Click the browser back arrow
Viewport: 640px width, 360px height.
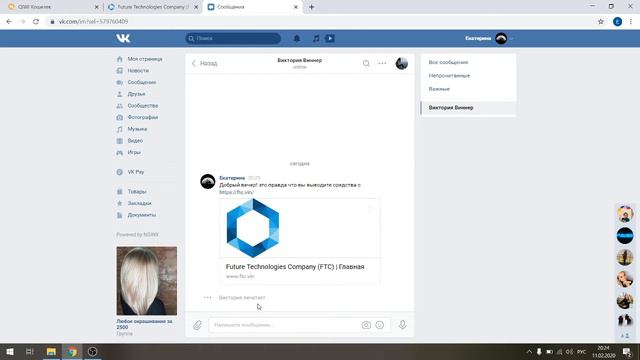(9, 22)
